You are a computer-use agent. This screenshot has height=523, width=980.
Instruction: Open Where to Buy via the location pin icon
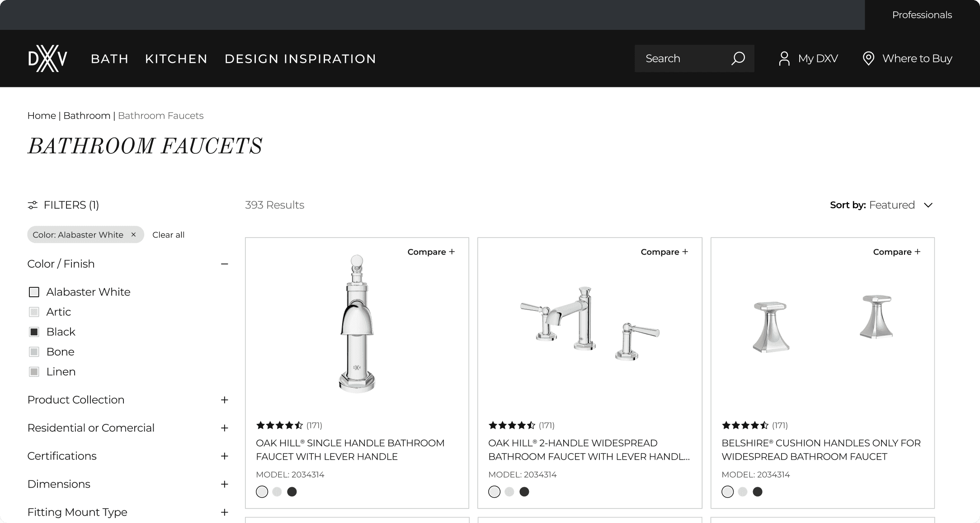click(x=868, y=58)
